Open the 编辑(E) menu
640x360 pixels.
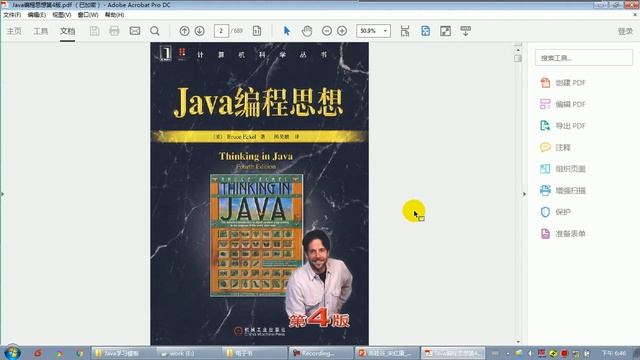[x=36, y=15]
